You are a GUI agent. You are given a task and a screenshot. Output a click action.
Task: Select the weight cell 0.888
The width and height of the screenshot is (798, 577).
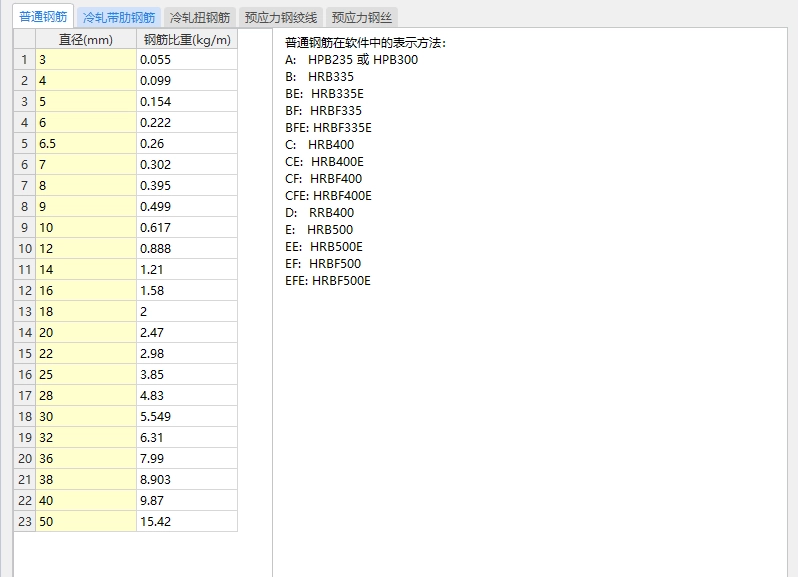coord(187,248)
